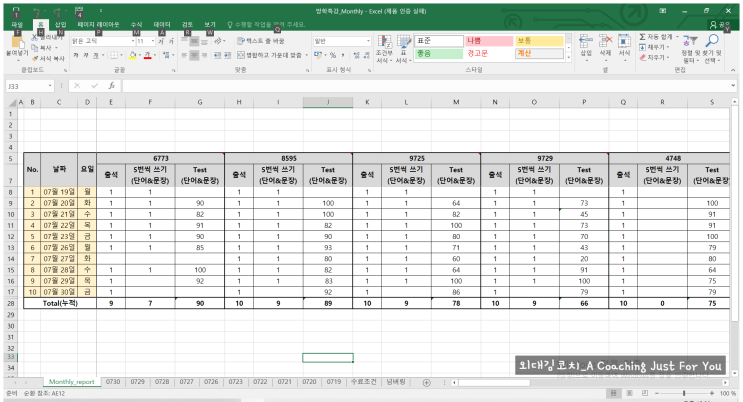Click the percent style icon
743x402 pixels.
coord(333,55)
